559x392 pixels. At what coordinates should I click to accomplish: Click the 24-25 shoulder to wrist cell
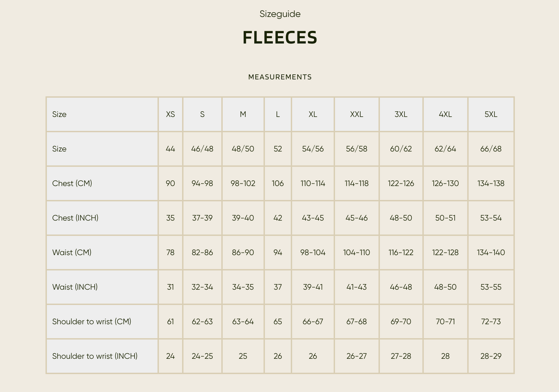coord(202,356)
